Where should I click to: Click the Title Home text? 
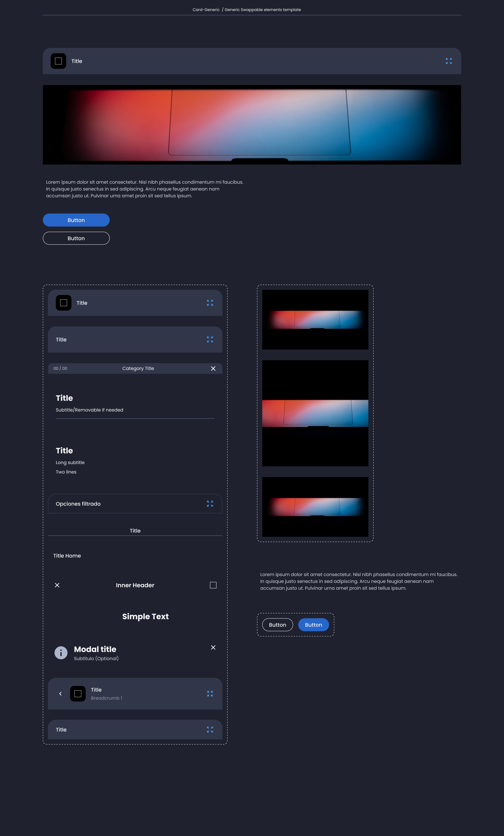point(67,556)
